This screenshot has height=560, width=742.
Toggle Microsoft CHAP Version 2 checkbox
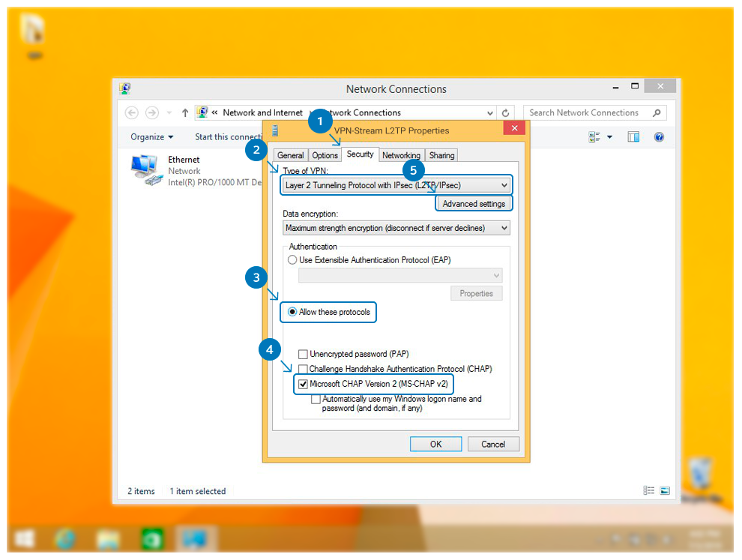303,384
